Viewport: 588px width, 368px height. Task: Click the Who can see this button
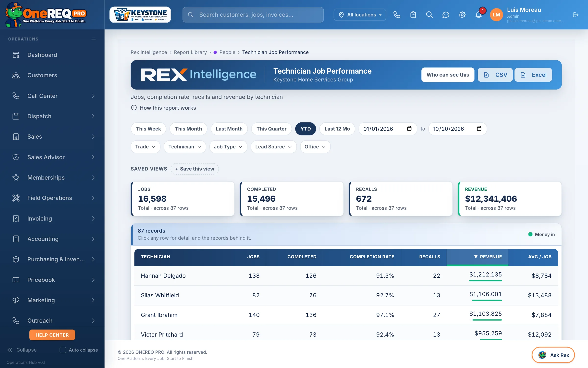(x=448, y=75)
